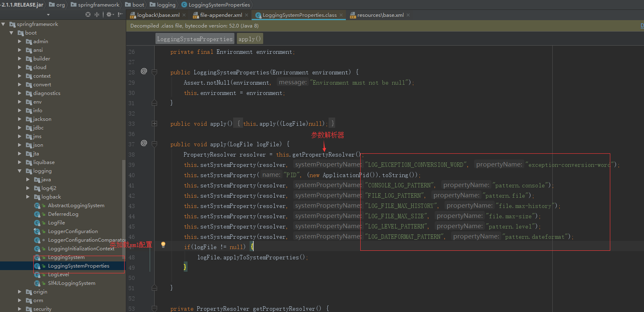This screenshot has height=312, width=644.
Task: Switch to resources\base.xml tab
Action: pyautogui.click(x=380, y=15)
